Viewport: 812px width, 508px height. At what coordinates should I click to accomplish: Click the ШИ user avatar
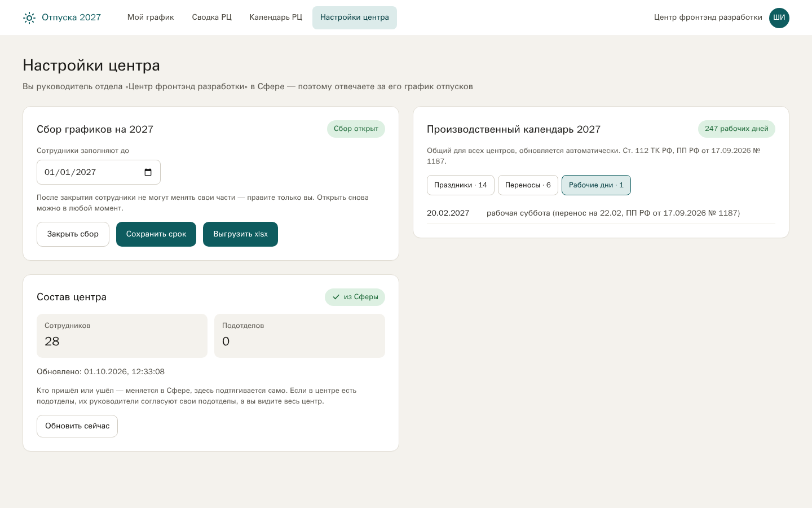[779, 18]
